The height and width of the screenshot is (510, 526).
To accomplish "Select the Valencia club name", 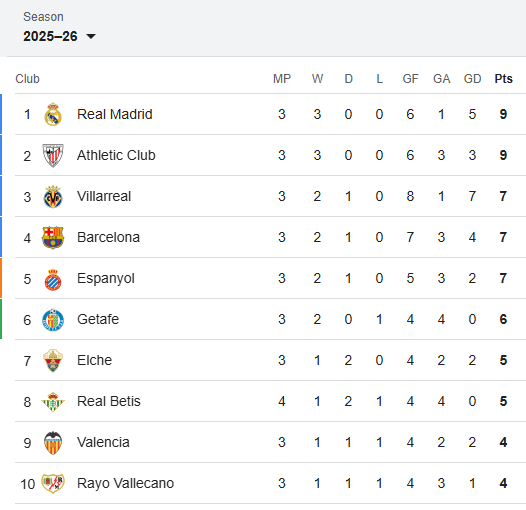I will pyautogui.click(x=103, y=443).
